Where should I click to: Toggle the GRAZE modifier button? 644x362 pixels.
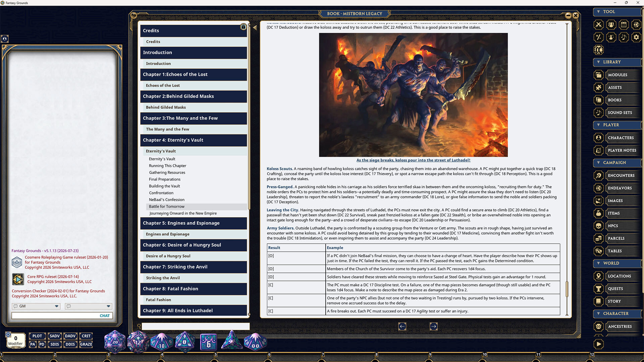(x=86, y=344)
